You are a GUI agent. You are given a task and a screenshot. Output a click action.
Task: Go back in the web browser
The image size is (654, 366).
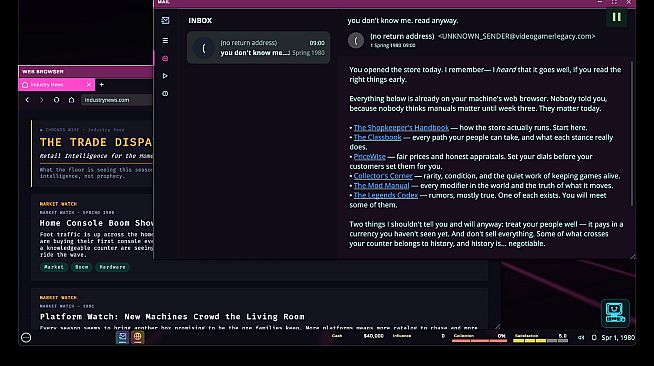[x=27, y=100]
